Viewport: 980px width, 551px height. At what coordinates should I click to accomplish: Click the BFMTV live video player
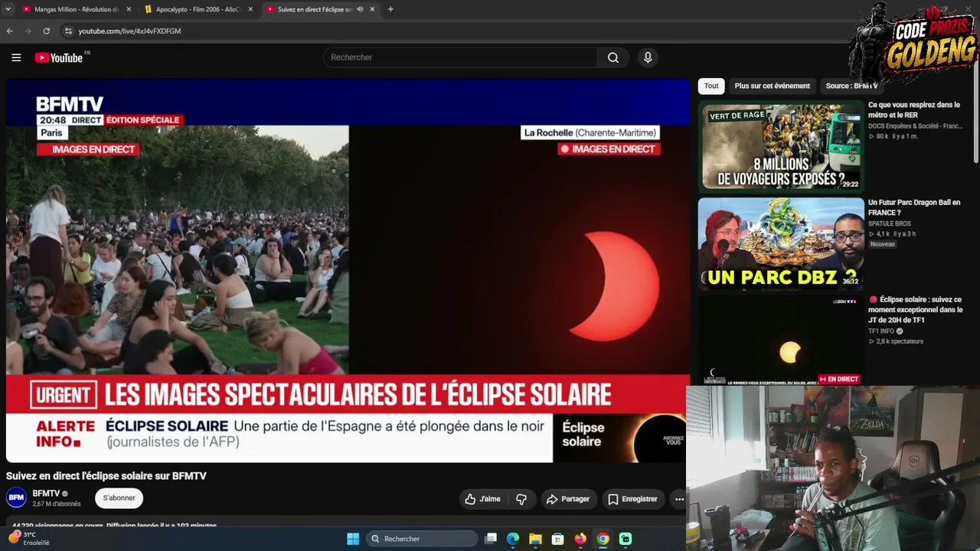click(x=348, y=271)
